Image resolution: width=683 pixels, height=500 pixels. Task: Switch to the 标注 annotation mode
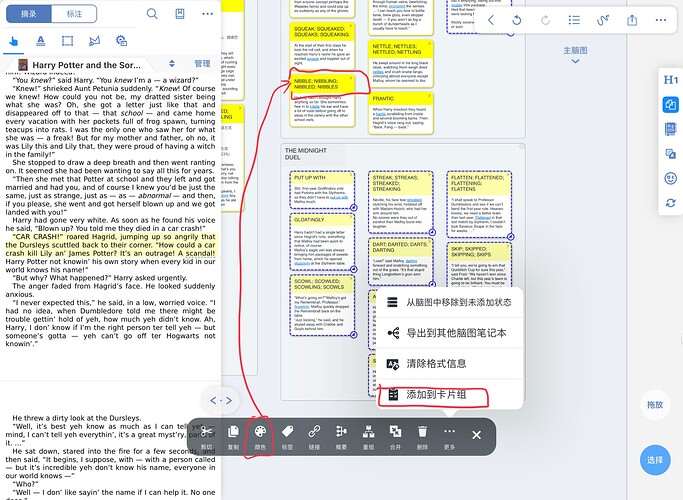pos(74,14)
